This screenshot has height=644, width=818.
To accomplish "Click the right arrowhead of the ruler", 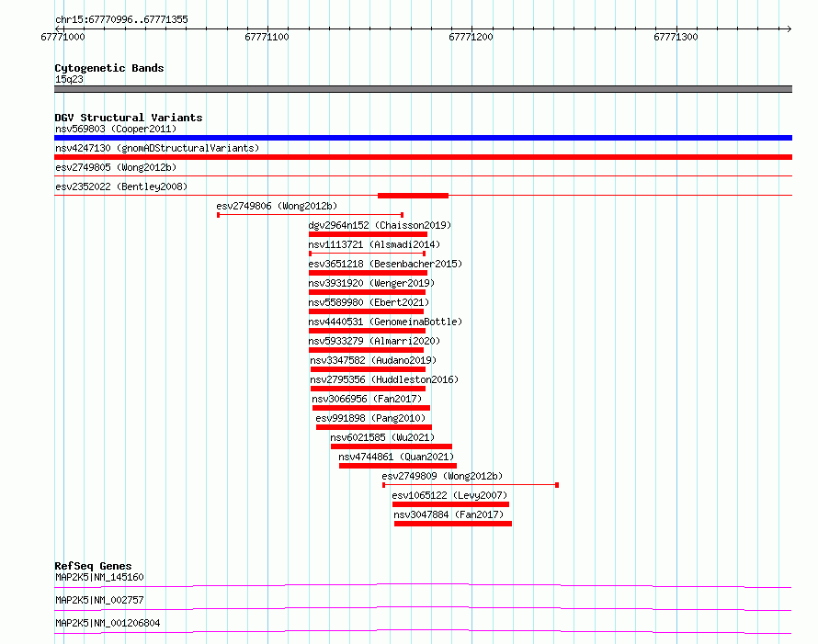I will coord(789,28).
